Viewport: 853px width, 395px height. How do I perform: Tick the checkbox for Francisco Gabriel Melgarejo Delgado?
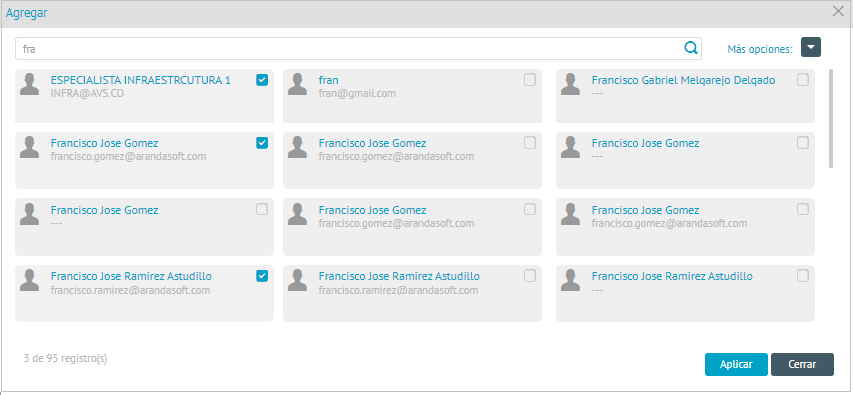802,80
